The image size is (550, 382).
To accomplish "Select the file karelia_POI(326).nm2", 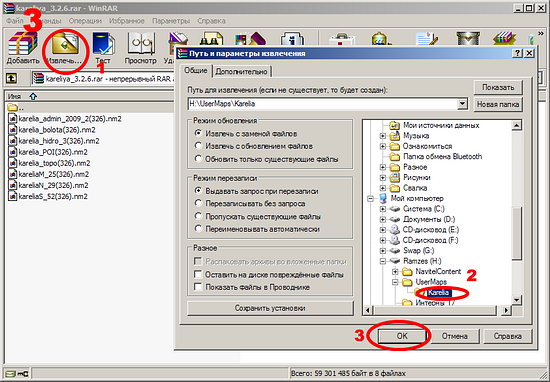I will [48, 152].
